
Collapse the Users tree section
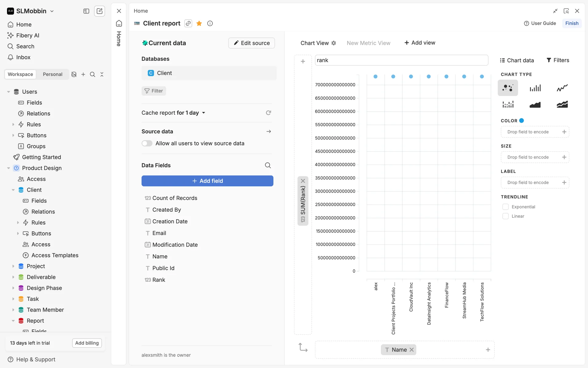(9, 92)
